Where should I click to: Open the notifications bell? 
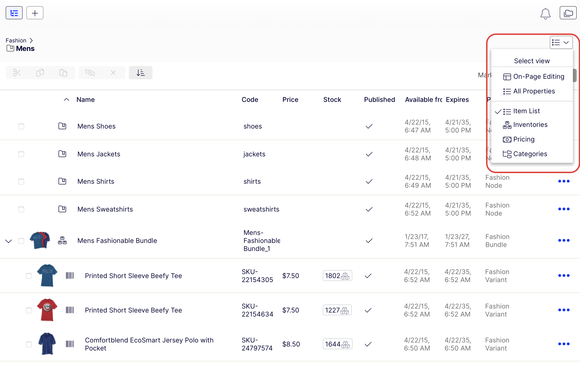tap(545, 13)
